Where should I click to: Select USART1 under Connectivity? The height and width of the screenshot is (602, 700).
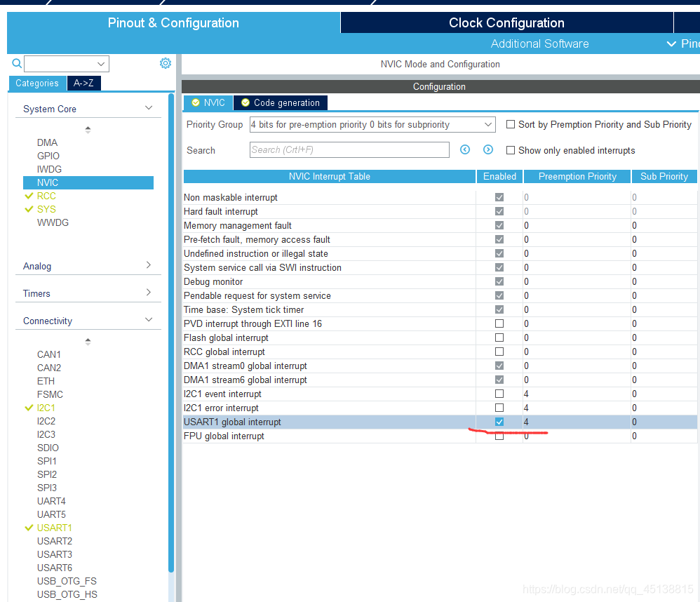[55, 528]
